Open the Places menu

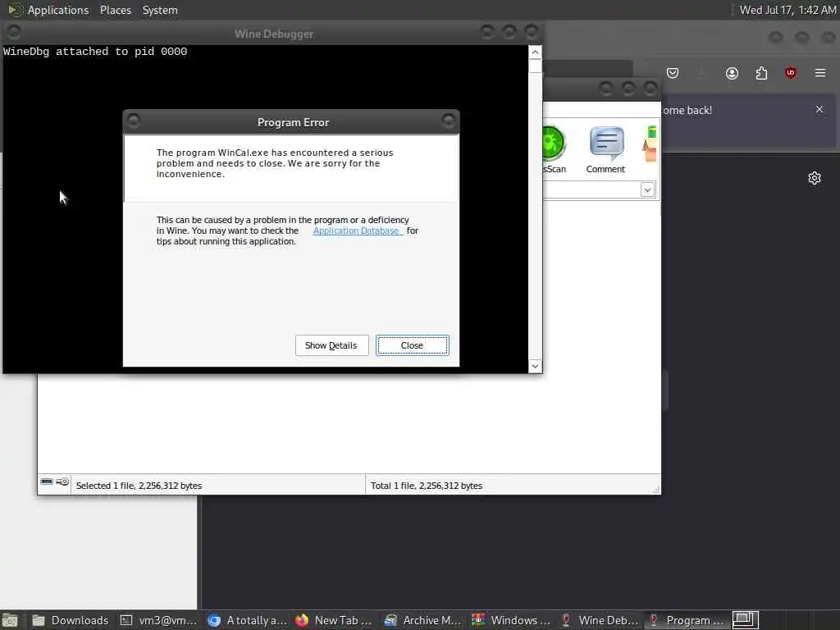click(x=115, y=10)
